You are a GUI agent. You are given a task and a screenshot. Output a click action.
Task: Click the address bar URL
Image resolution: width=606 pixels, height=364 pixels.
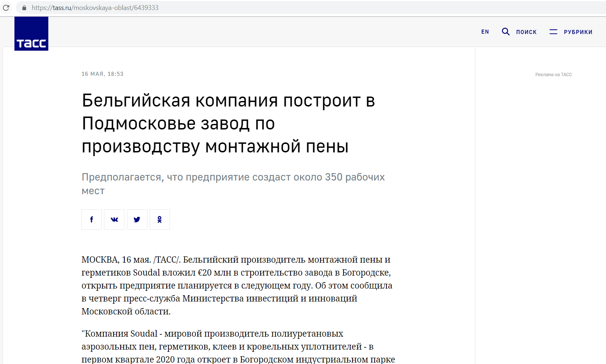tap(95, 8)
